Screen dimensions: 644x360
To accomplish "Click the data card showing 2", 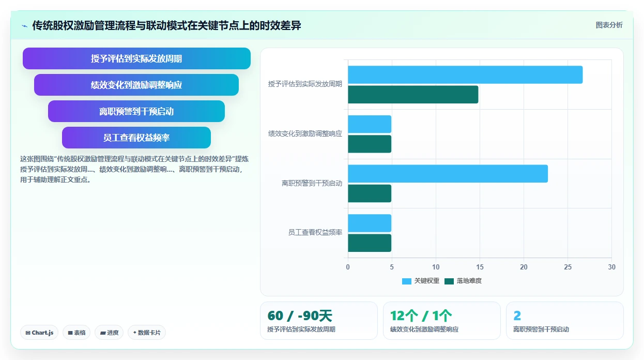I will (x=565, y=321).
